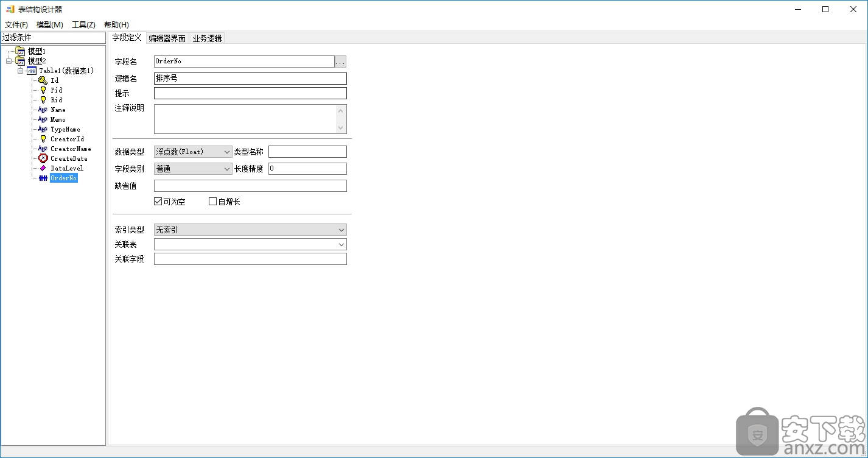This screenshot has width=868, height=458.
Task: Click the 缺省值 input field
Action: point(250,186)
